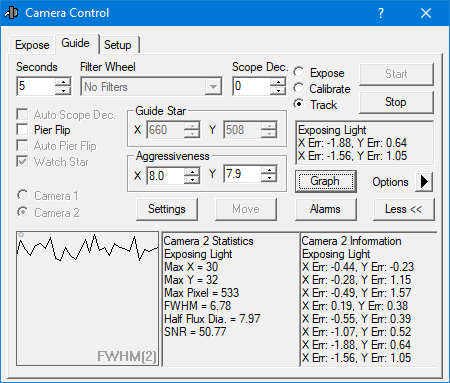Increase Guide Star X with the up arrow
The image size is (450, 383).
(x=192, y=126)
